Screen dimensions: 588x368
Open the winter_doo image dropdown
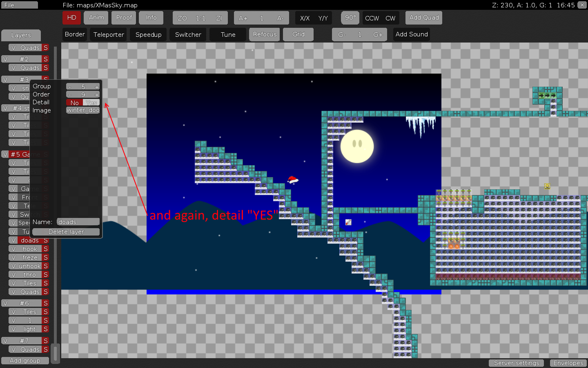82,110
